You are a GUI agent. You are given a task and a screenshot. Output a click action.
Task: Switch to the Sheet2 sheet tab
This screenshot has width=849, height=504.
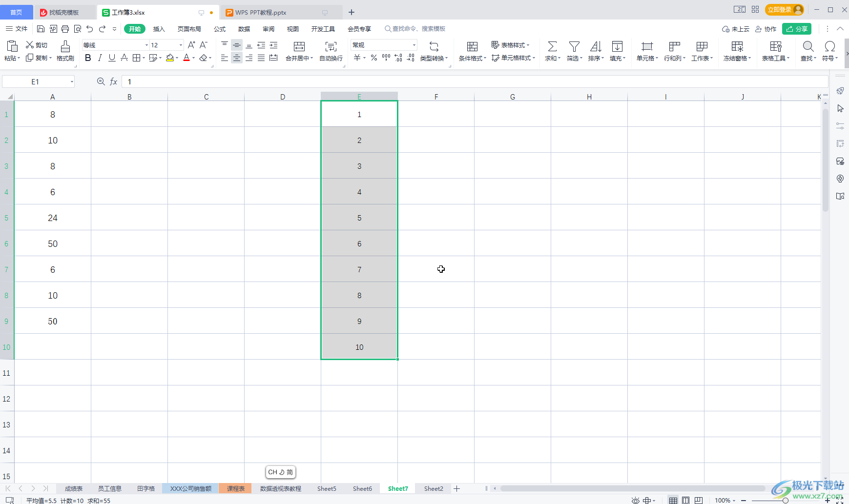[434, 488]
